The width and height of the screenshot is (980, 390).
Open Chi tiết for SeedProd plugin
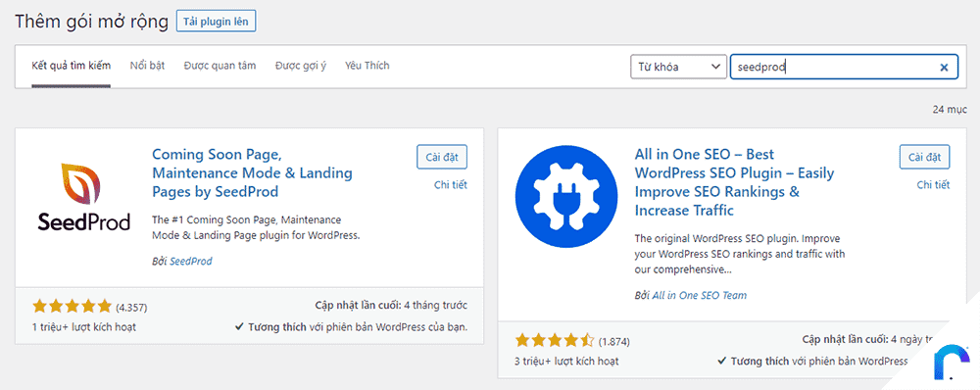point(451,185)
